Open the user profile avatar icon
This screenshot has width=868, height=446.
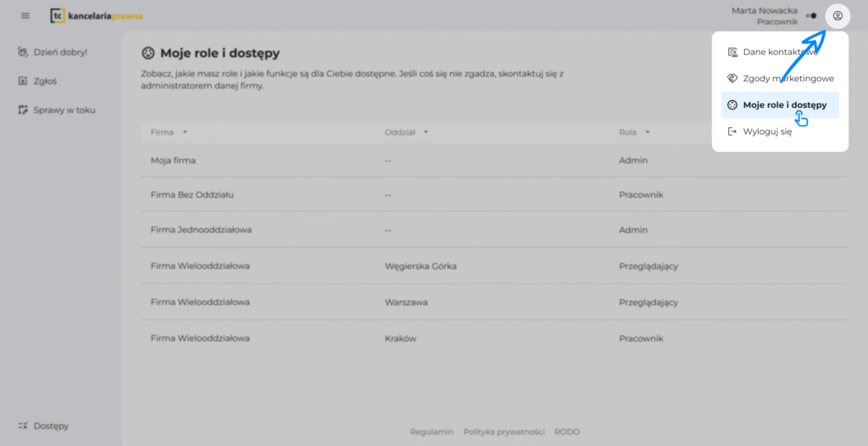pyautogui.click(x=837, y=15)
